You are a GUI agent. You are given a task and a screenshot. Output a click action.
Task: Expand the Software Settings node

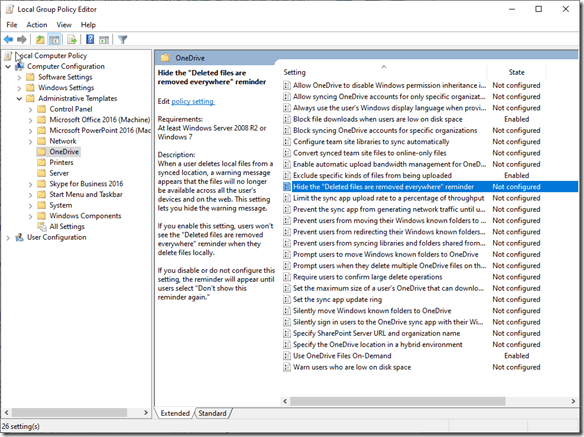[19, 77]
